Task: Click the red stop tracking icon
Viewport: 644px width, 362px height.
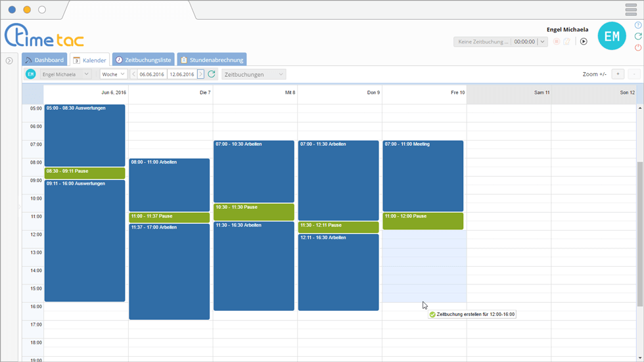Action: 557,41
